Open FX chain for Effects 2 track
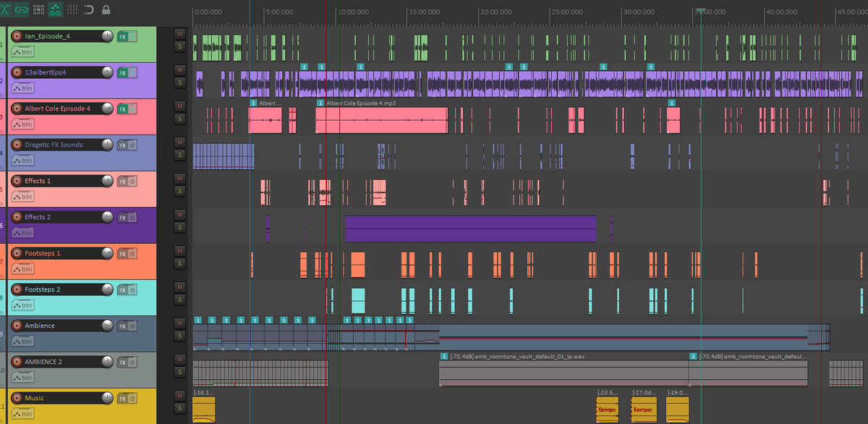Screen dimensions: 868x424 (x=122, y=217)
